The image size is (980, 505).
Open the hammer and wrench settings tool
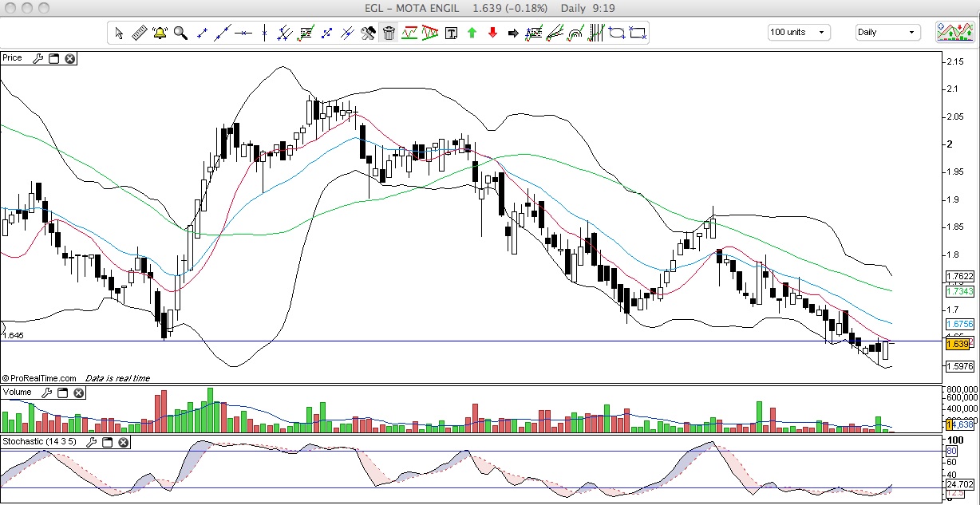[x=368, y=33]
